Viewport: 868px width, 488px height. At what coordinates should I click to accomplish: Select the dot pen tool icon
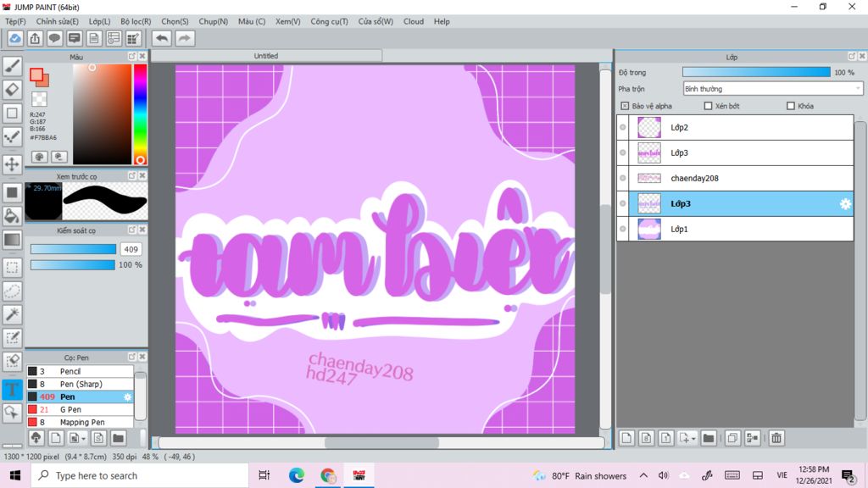[12, 136]
